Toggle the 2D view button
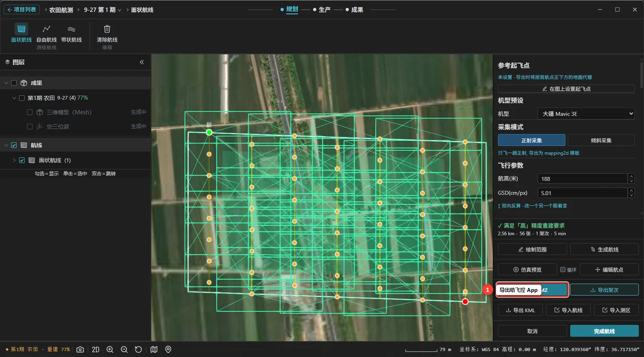This screenshot has height=357, width=644. (x=95, y=349)
